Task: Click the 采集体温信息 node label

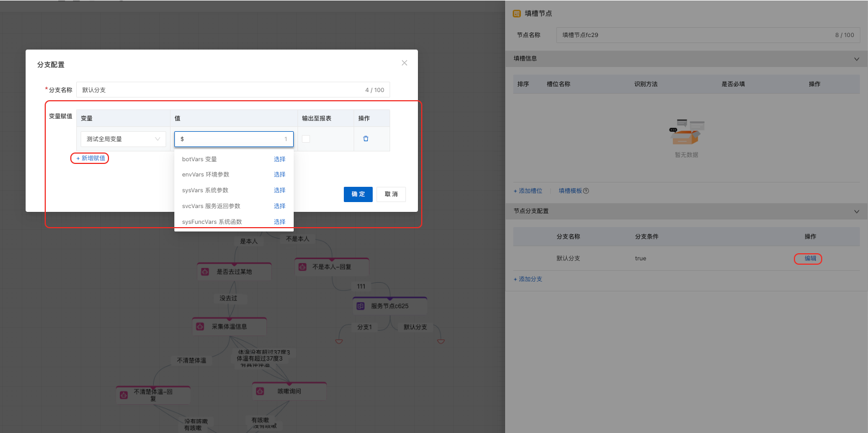Action: (229, 327)
